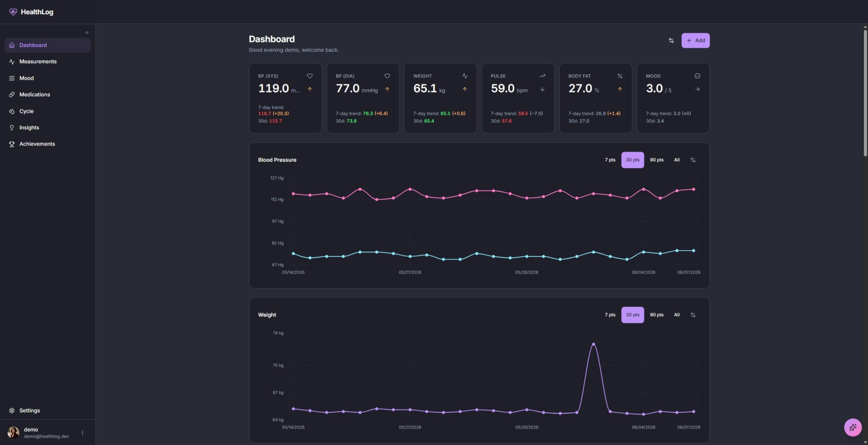The height and width of the screenshot is (445, 868).
Task: Click the up arrow on Weight card
Action: click(x=465, y=89)
